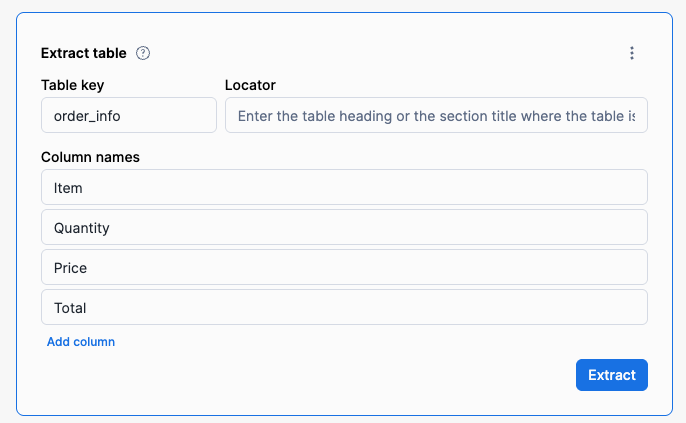The image size is (686, 423).
Task: Select the Item column name field
Action: (344, 187)
